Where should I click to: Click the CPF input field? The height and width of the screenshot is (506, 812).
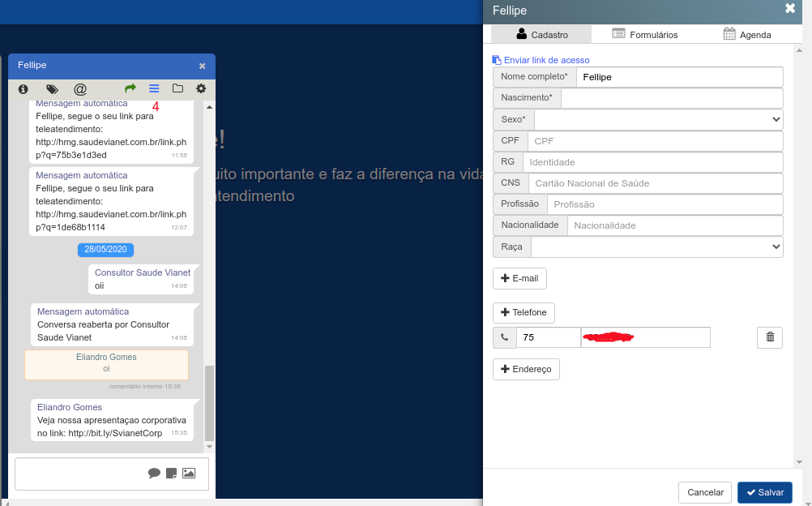(655, 141)
